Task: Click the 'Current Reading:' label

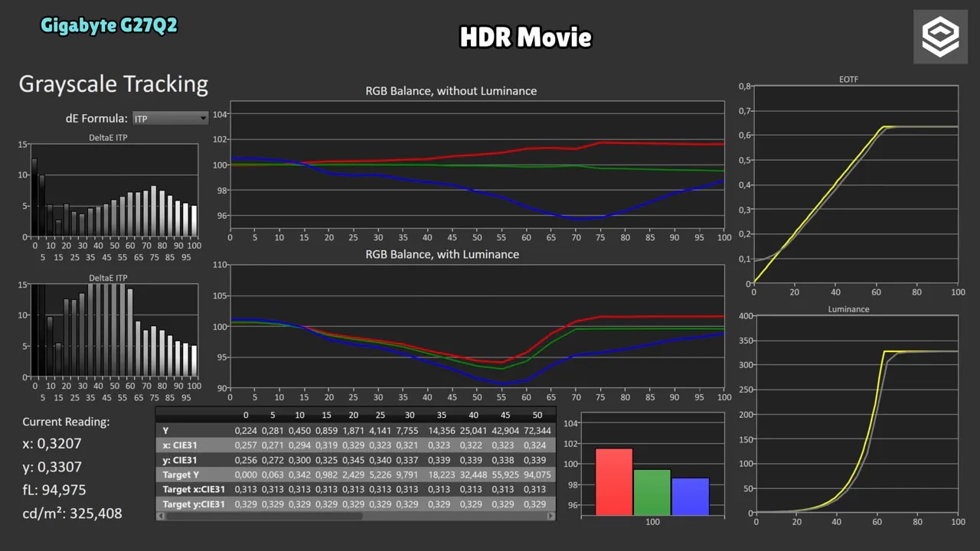Action: [66, 422]
